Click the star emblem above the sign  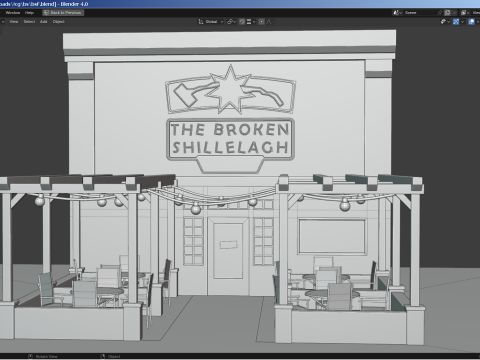point(229,89)
